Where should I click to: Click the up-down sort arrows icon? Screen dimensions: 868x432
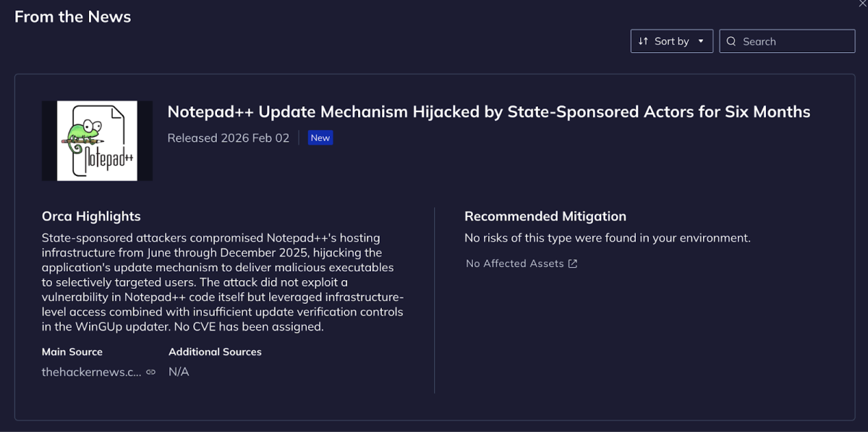[x=644, y=41]
